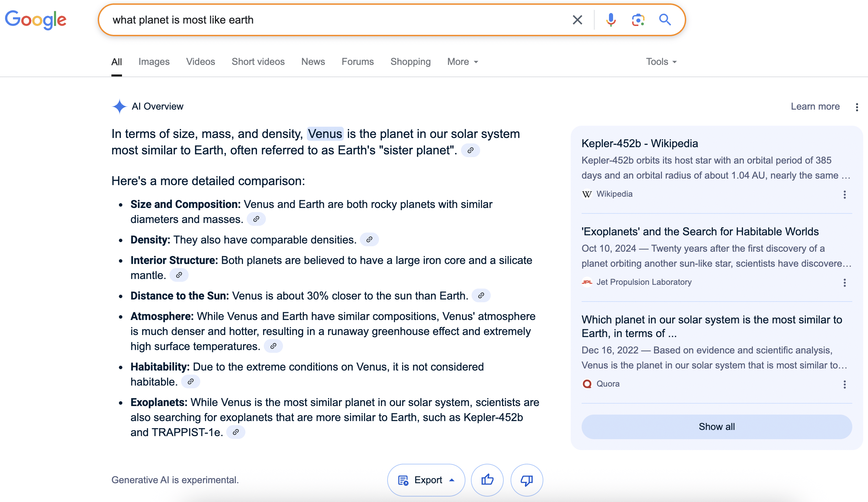
Task: Click the Wikipedia favicon in sources
Action: [x=587, y=194]
